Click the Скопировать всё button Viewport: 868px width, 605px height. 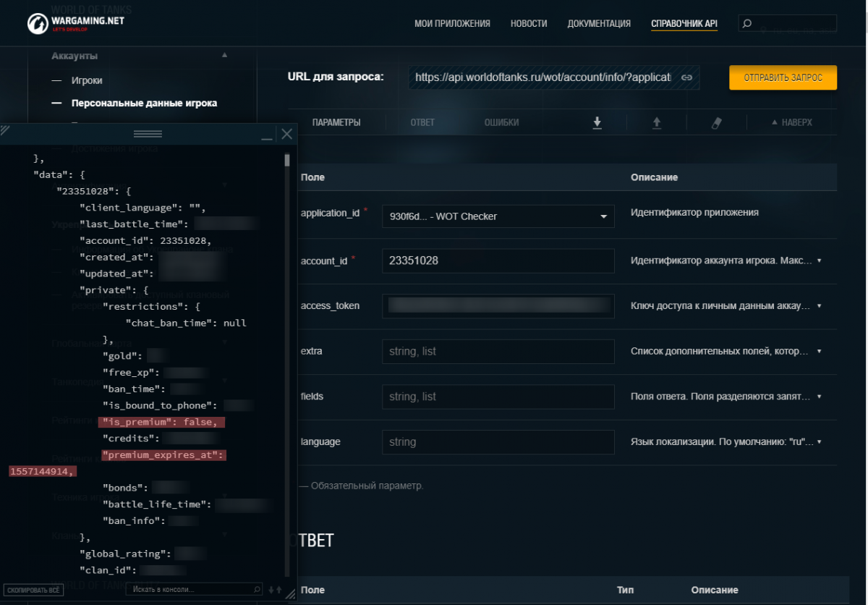(33, 590)
